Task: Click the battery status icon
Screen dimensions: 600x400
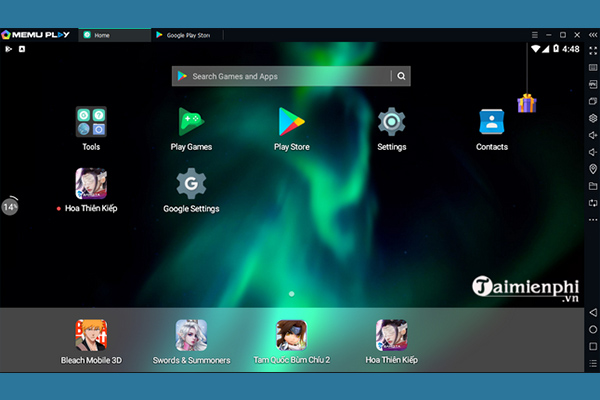Action: [x=556, y=49]
